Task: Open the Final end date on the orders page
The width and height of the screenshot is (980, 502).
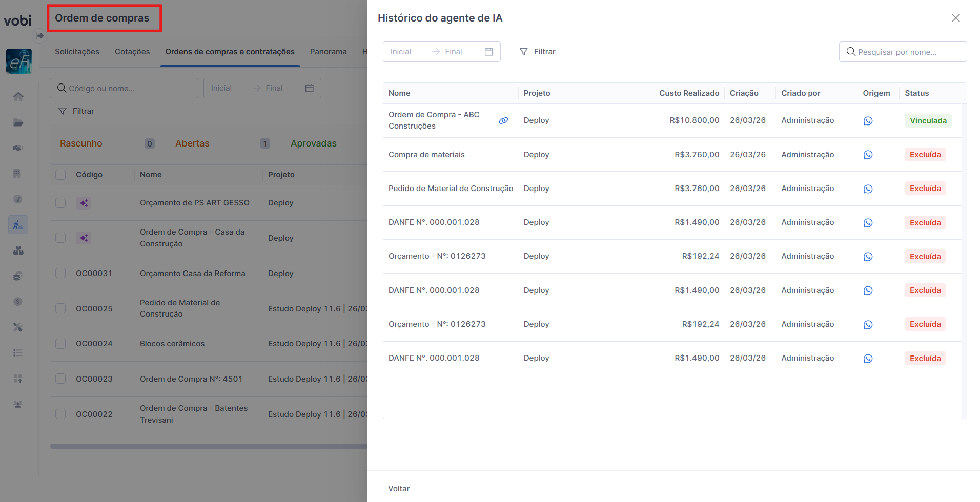Action: [x=274, y=88]
